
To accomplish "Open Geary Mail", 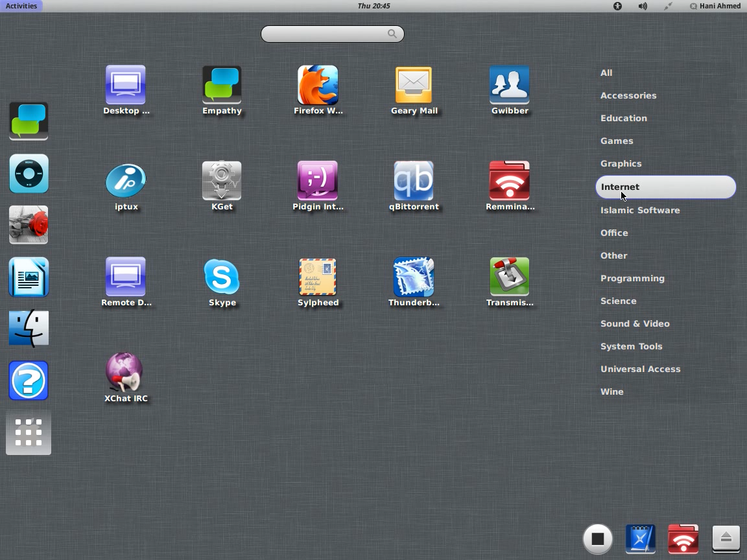I will point(414,85).
